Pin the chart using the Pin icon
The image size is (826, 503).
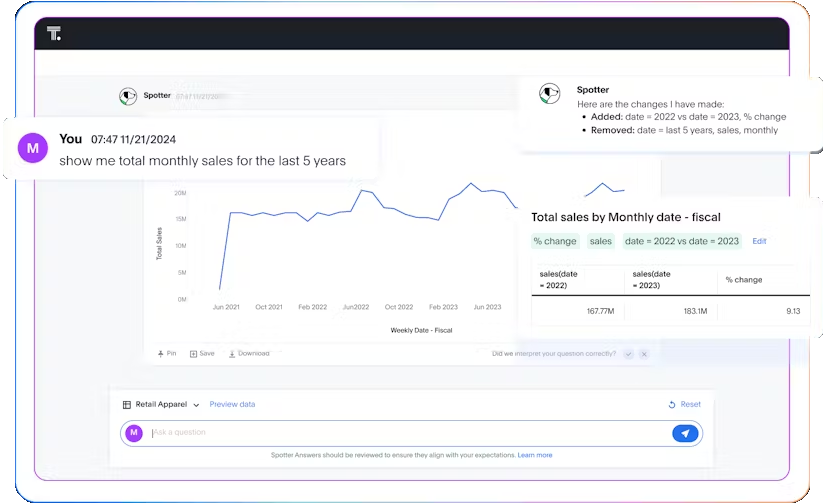[167, 353]
